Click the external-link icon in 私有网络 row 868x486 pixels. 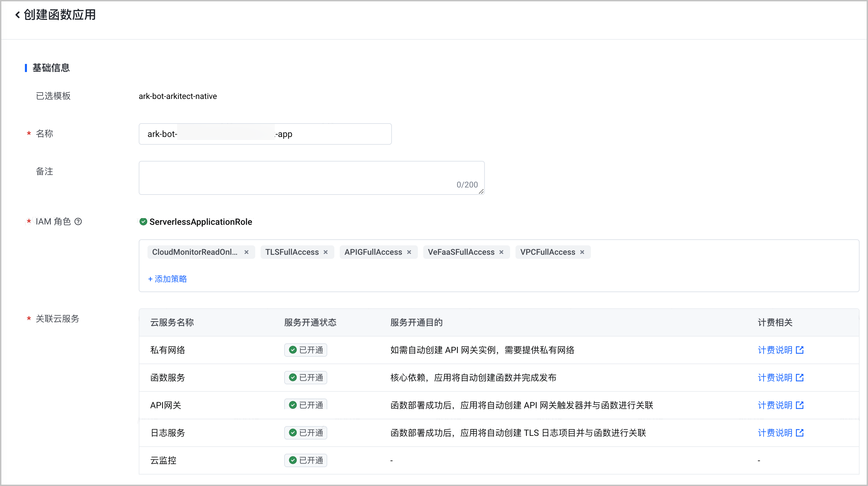[800, 350]
